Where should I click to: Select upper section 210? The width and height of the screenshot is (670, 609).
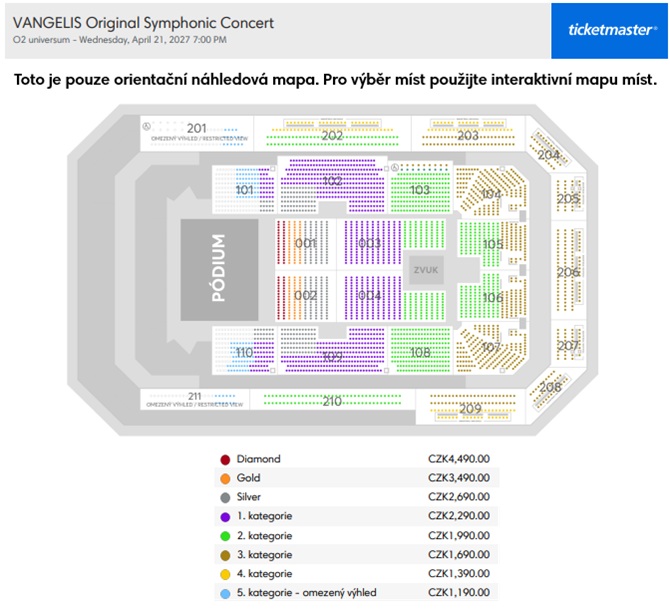pyautogui.click(x=332, y=400)
